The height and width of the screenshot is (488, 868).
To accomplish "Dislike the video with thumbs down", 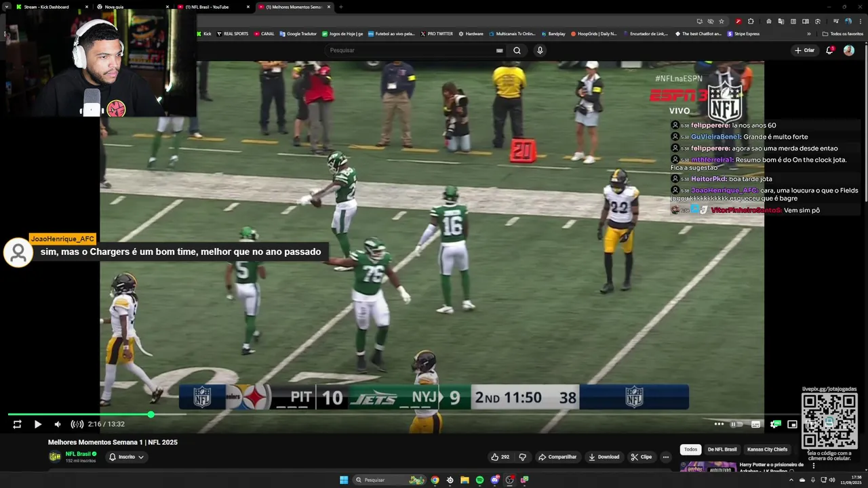I will point(522,457).
